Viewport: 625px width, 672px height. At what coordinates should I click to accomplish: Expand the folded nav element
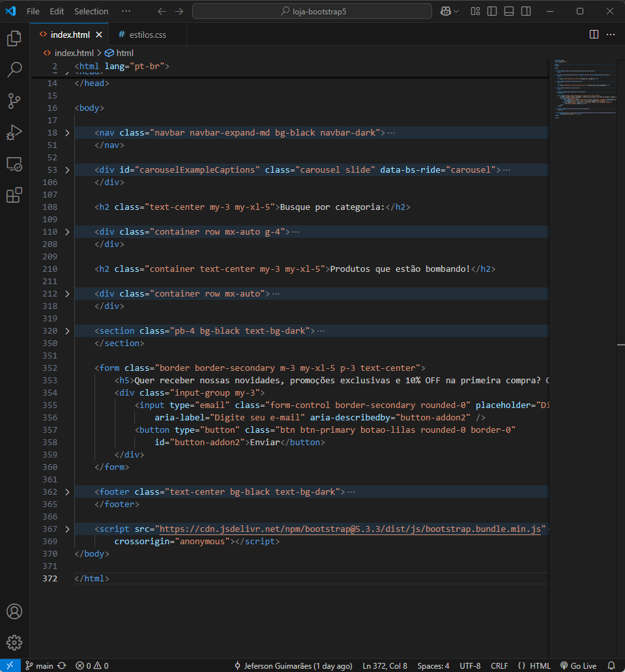click(67, 133)
